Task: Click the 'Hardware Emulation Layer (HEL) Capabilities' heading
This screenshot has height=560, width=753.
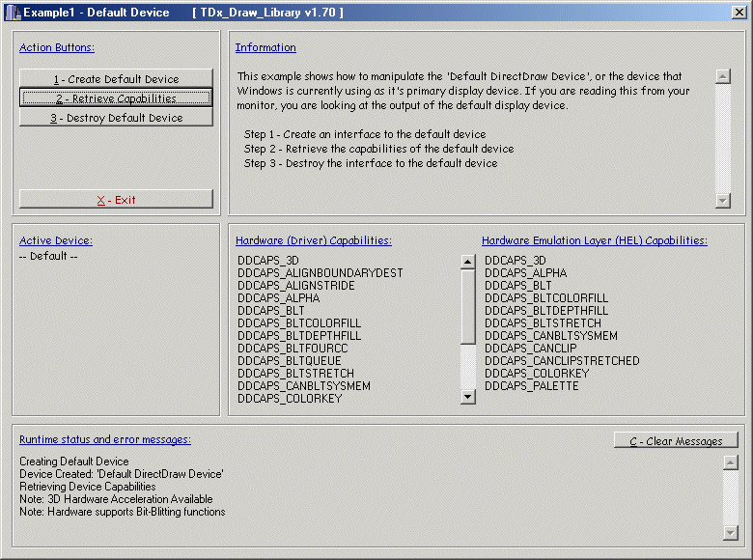Action: 594,240
